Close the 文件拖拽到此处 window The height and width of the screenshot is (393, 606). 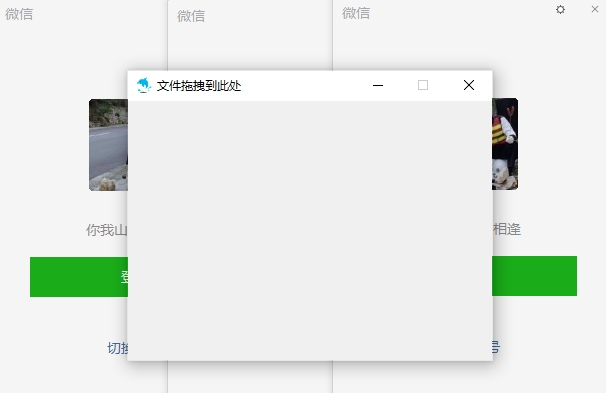pyautogui.click(x=469, y=85)
